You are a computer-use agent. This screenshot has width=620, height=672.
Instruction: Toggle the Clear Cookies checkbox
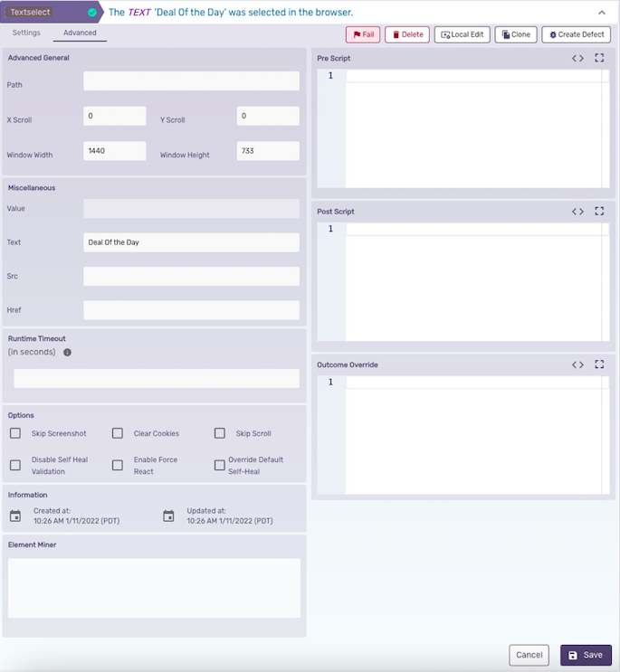[x=118, y=433]
